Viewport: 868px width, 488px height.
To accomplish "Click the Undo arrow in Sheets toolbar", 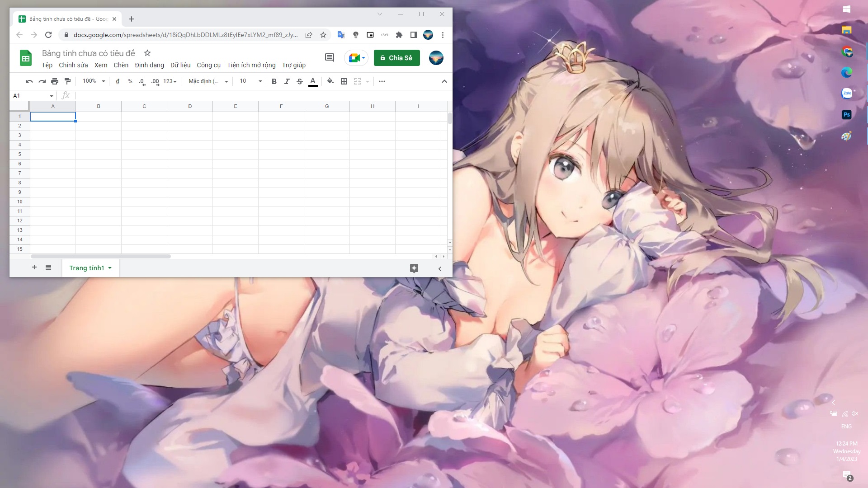I will [29, 81].
